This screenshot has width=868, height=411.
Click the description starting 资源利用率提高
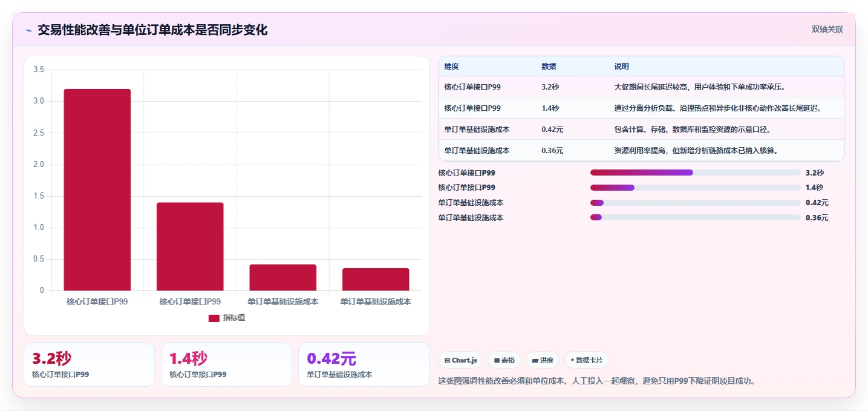(696, 151)
